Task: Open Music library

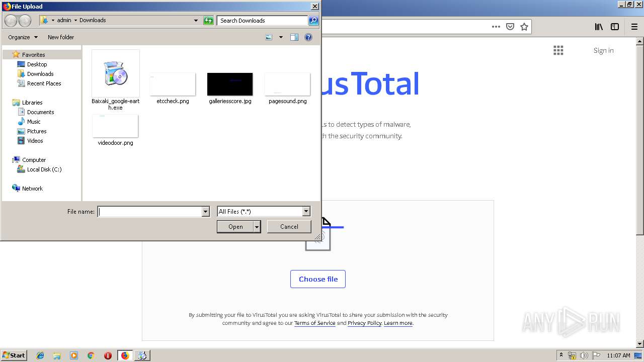Action: click(x=34, y=122)
